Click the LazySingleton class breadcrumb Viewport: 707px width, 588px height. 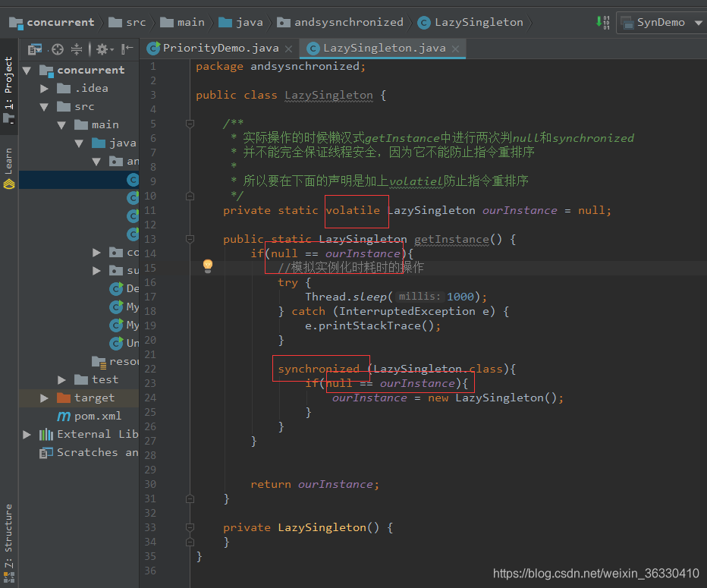[x=471, y=22]
